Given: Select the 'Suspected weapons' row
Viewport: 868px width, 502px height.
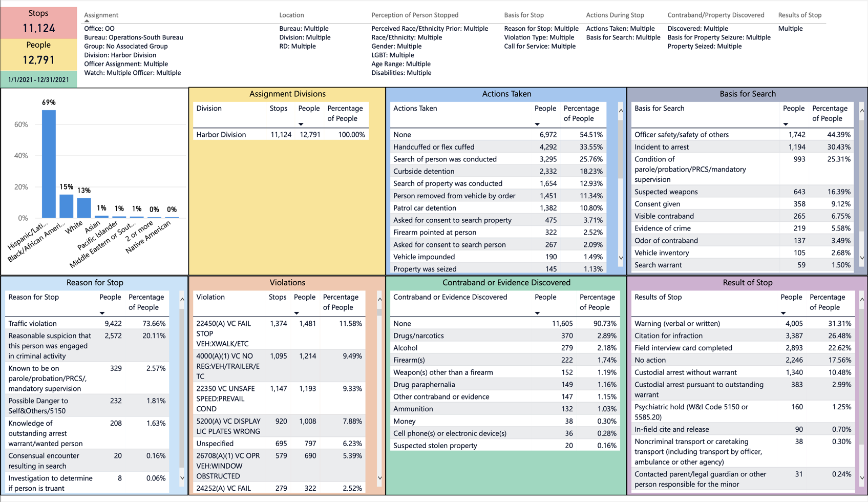Looking at the screenshot, I should [743, 192].
